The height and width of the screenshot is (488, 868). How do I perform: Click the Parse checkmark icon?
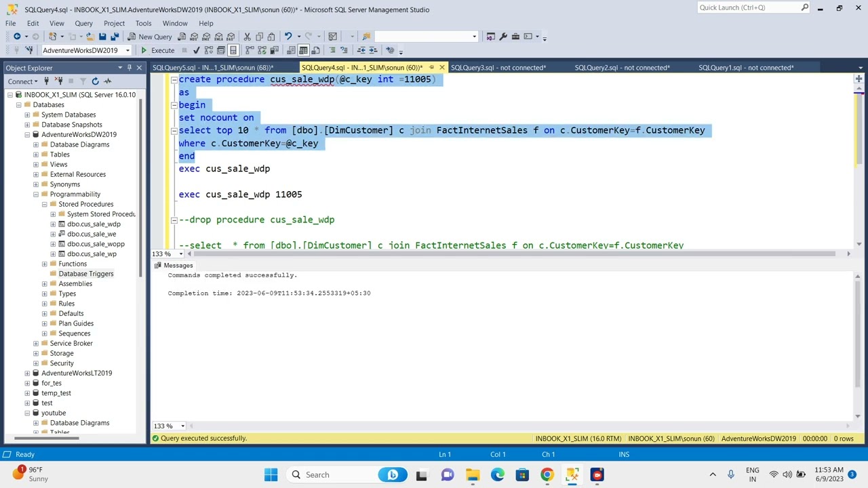click(196, 50)
